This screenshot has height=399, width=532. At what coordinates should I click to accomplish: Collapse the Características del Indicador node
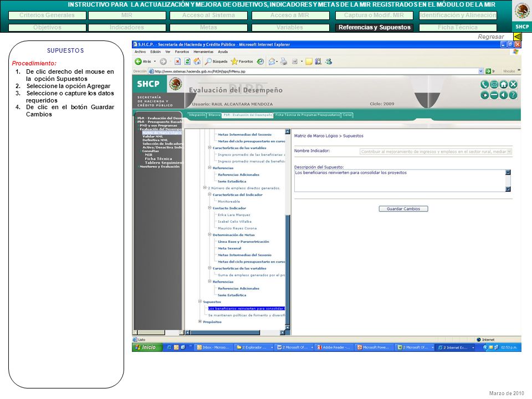(x=209, y=195)
